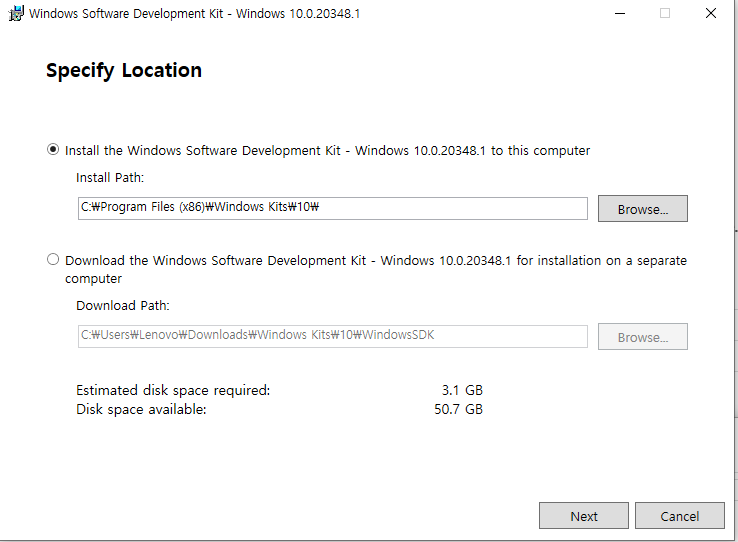Click the Windows SDK installer title bar icon

(x=16, y=13)
